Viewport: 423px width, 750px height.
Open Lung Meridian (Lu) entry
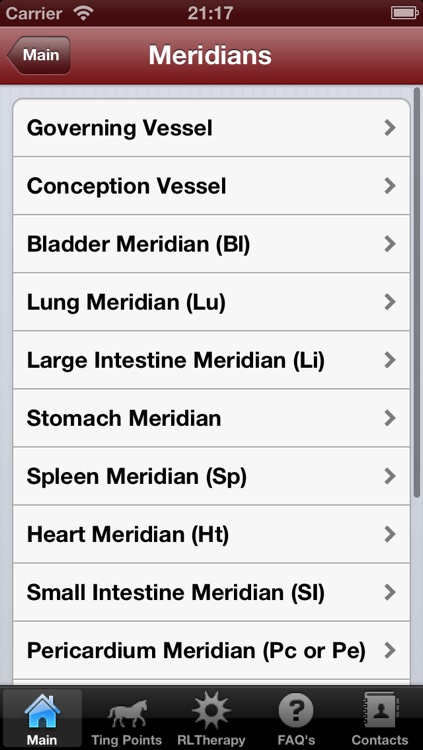coord(212,302)
